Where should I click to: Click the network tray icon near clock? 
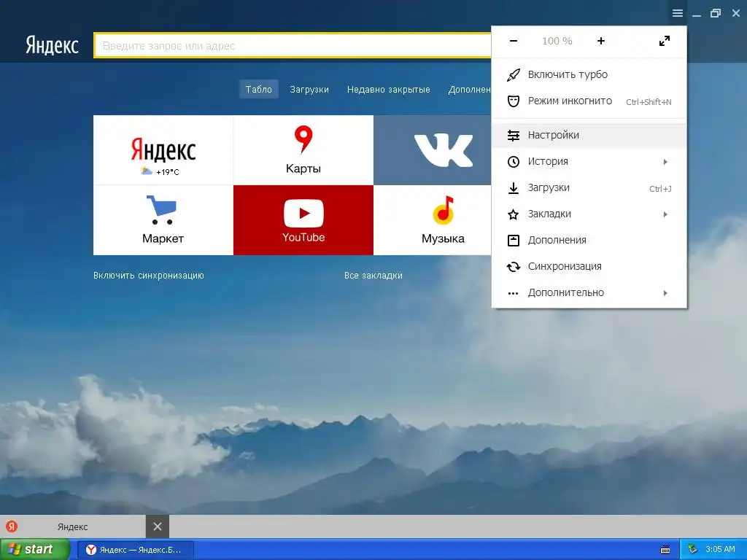coord(692,550)
